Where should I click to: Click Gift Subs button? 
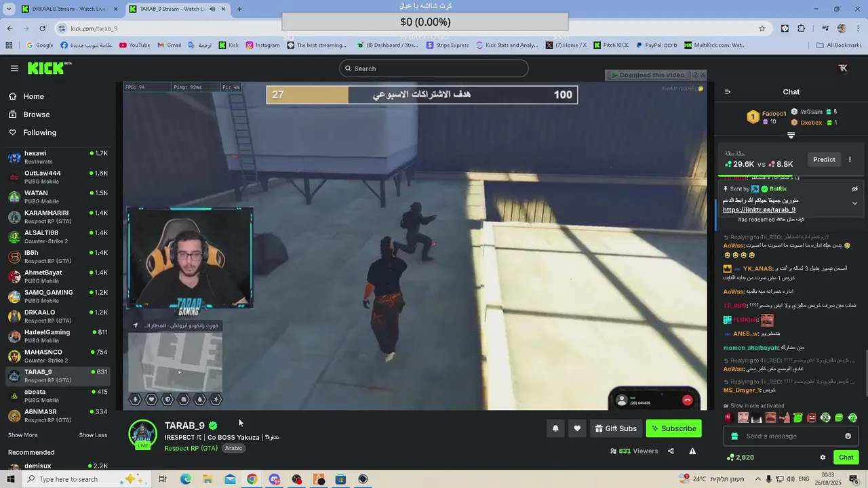[616, 428]
